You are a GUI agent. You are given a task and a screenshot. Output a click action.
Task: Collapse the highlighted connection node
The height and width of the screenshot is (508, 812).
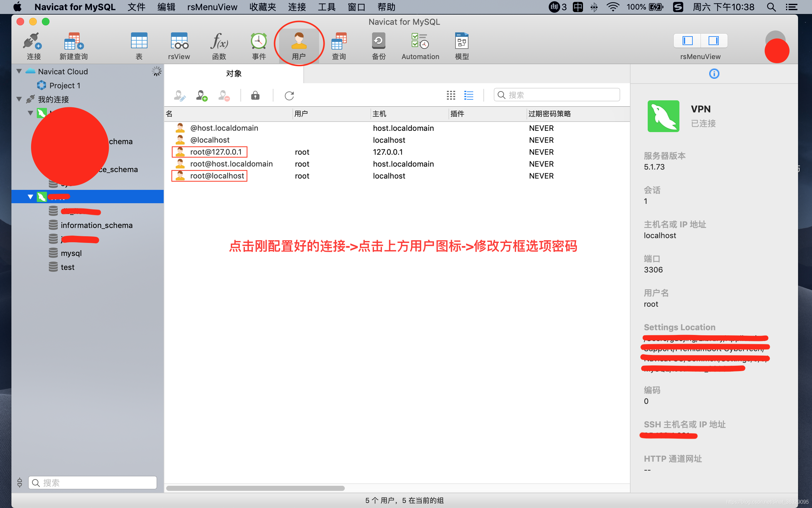pyautogui.click(x=30, y=197)
